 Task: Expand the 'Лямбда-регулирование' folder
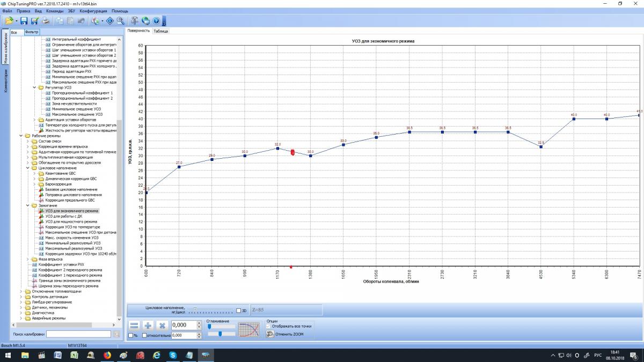[21, 302]
